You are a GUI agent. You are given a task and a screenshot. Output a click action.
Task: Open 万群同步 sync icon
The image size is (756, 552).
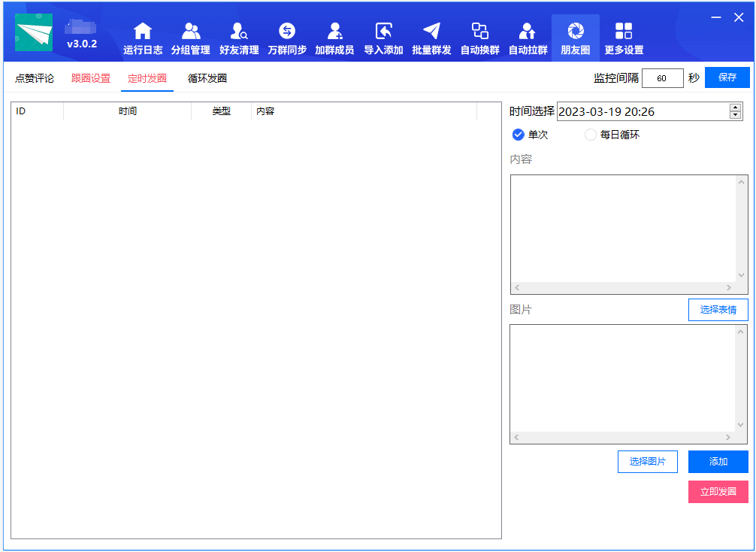[x=287, y=31]
